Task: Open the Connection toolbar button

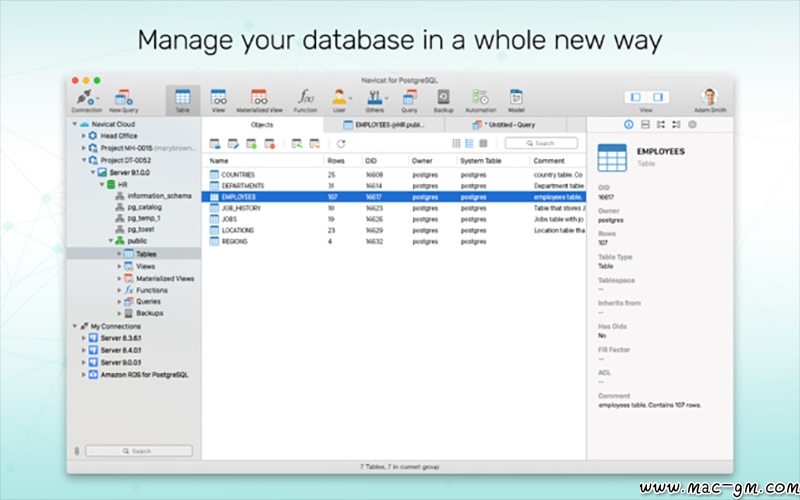Action: pos(86,101)
